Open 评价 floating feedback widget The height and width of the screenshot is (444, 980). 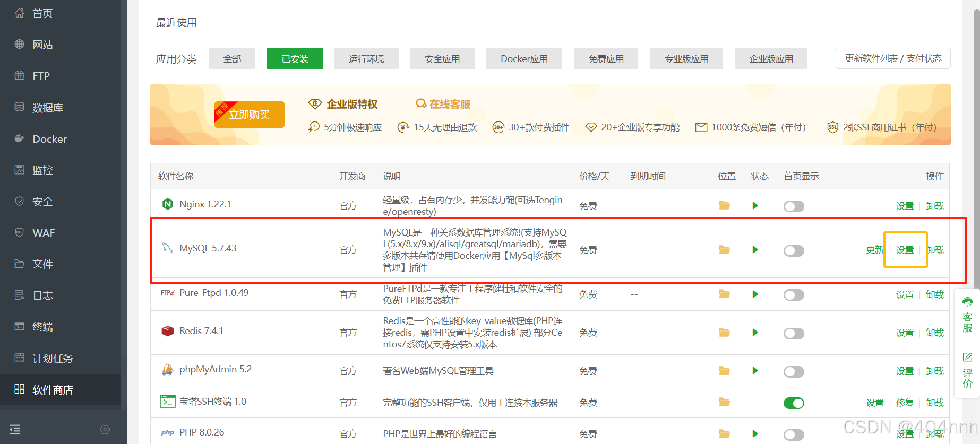967,370
